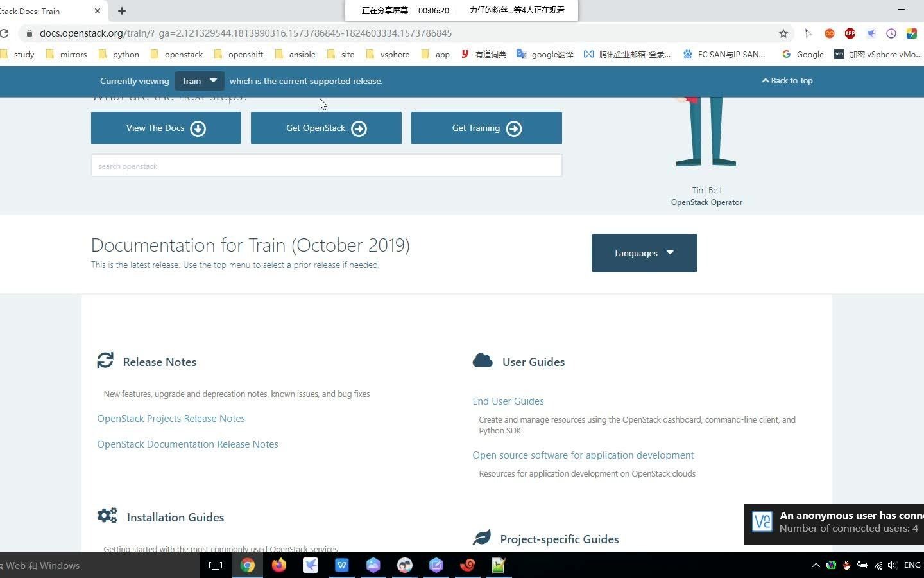Open Firefox from the taskbar
The width and height of the screenshot is (924, 578).
[x=278, y=565]
